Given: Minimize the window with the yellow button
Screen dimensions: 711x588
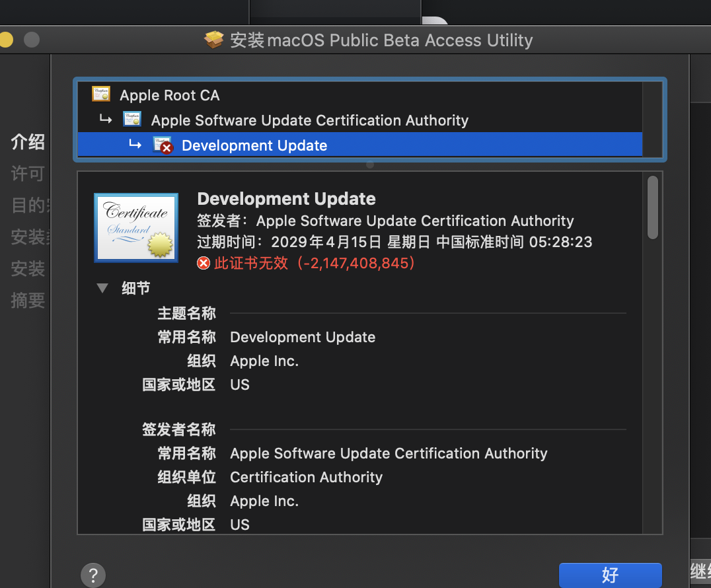Looking at the screenshot, I should coord(5,40).
